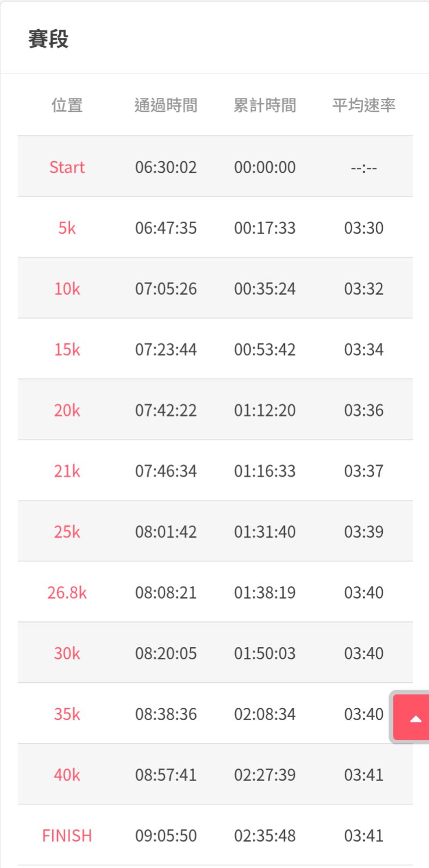The image size is (429, 868).
Task: Click the 21k half-marathon checkpoint
Action: (x=67, y=471)
